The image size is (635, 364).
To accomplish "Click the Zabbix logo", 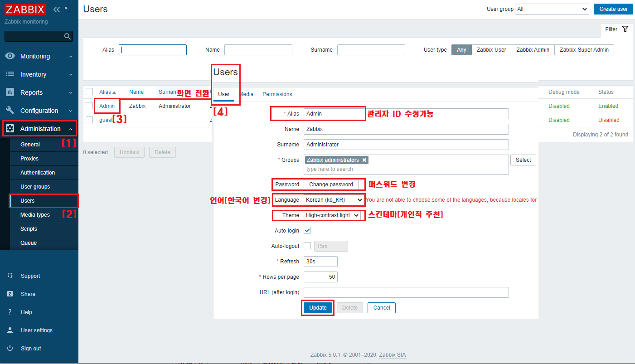I will point(25,10).
